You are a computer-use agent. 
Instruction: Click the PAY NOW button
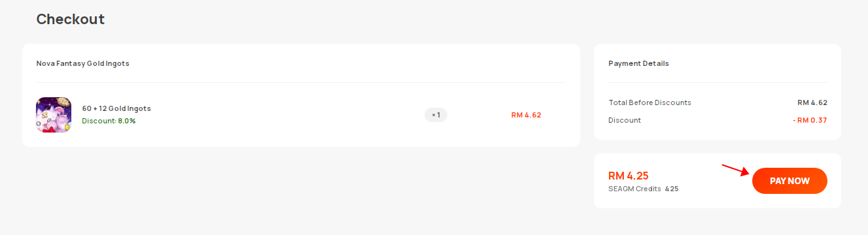tap(790, 181)
